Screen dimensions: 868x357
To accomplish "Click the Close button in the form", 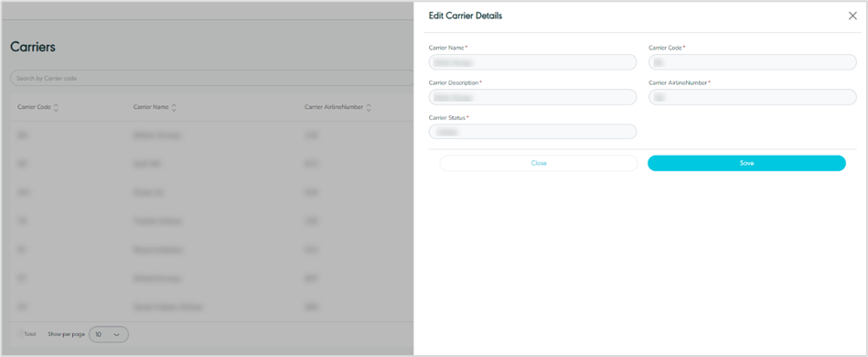I will [539, 163].
